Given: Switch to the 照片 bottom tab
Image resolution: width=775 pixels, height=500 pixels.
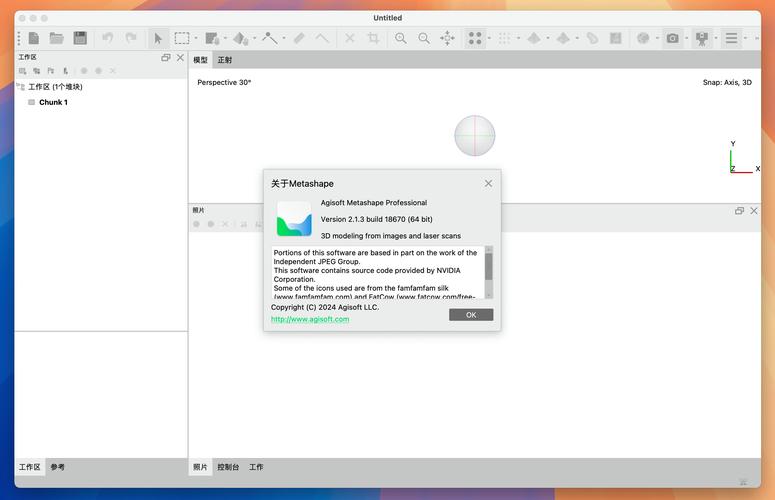Looking at the screenshot, I should tap(200, 467).
